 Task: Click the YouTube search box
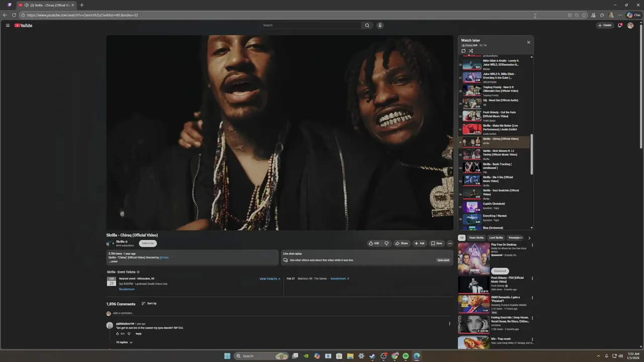pyautogui.click(x=311, y=25)
